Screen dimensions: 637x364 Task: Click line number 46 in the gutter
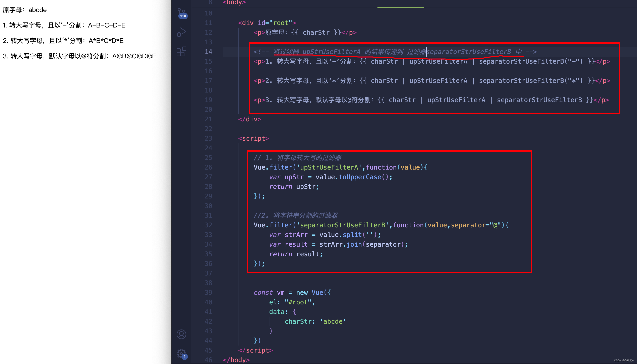point(208,360)
